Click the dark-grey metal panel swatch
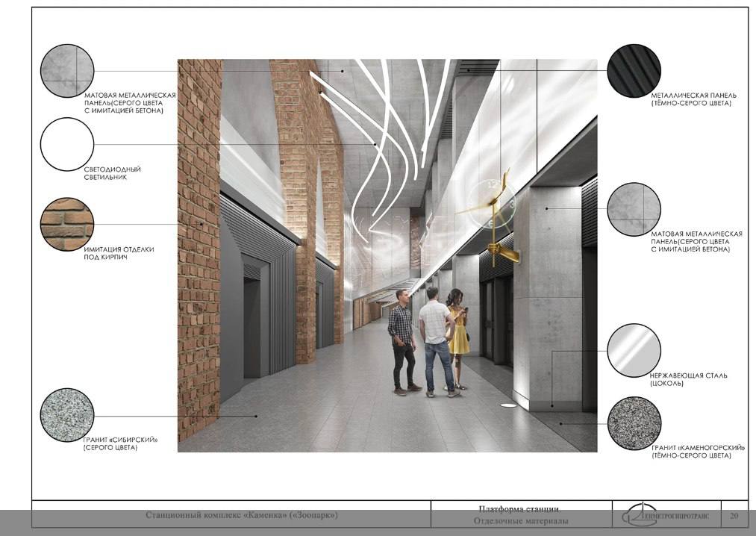The width and height of the screenshot is (756, 536). [634, 71]
